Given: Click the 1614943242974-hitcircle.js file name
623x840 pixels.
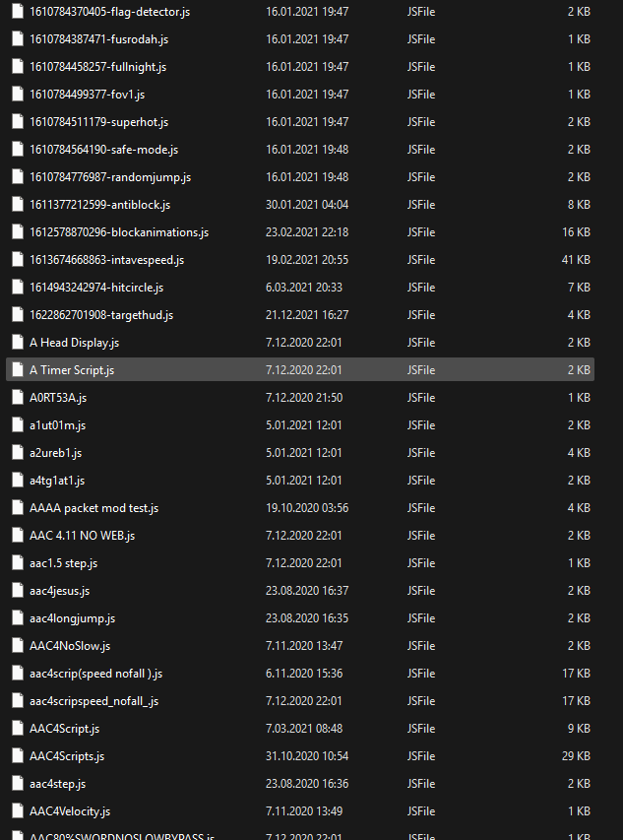Looking at the screenshot, I should pos(96,288).
